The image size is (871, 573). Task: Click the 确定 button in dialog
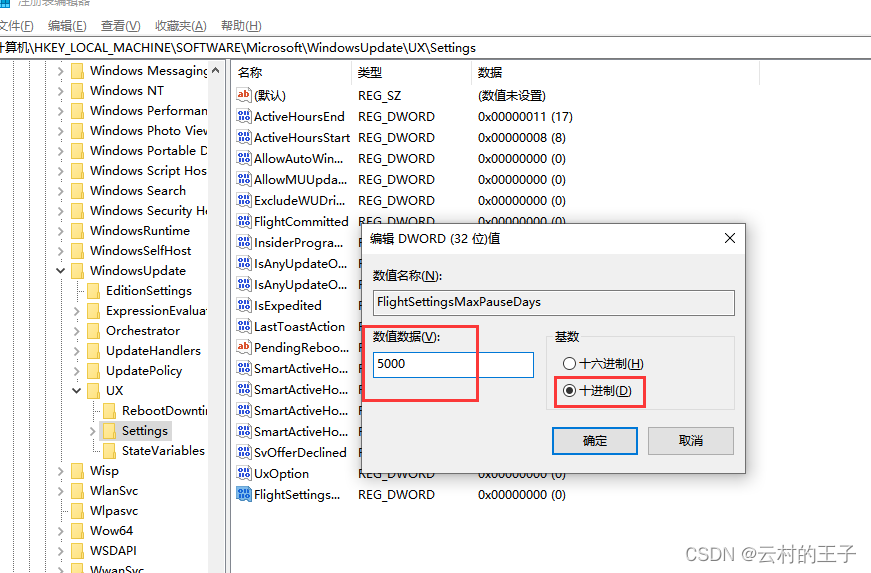(x=594, y=441)
